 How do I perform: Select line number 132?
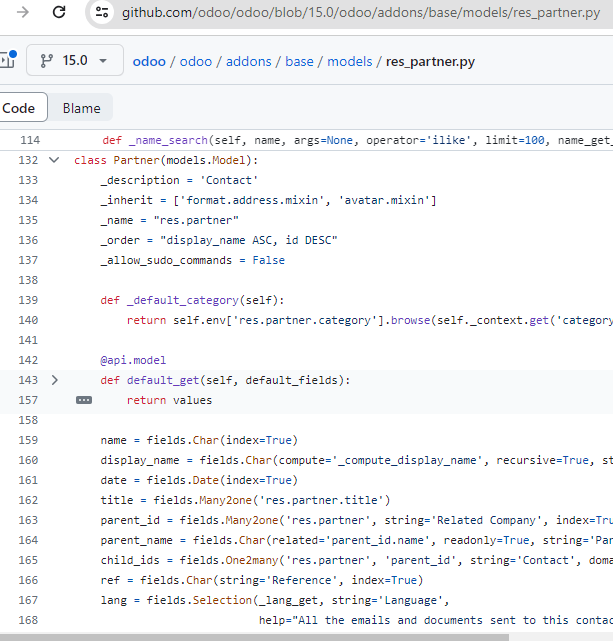coord(28,160)
